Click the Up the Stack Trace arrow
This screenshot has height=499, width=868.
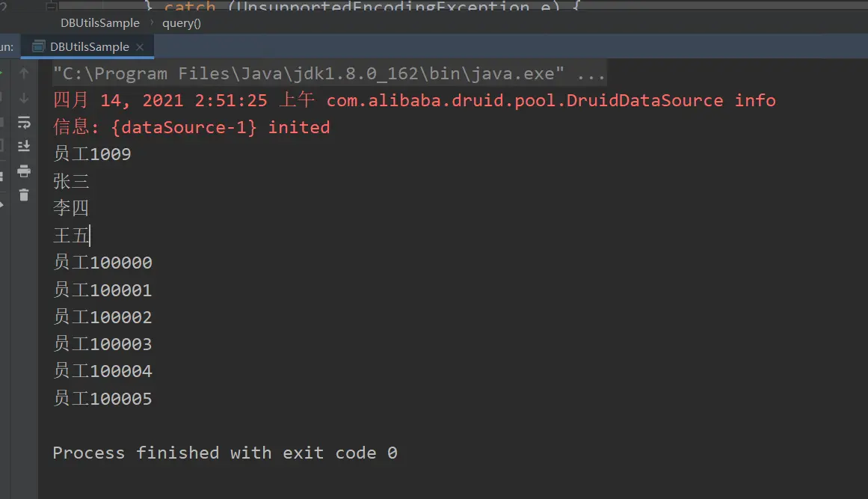(24, 73)
